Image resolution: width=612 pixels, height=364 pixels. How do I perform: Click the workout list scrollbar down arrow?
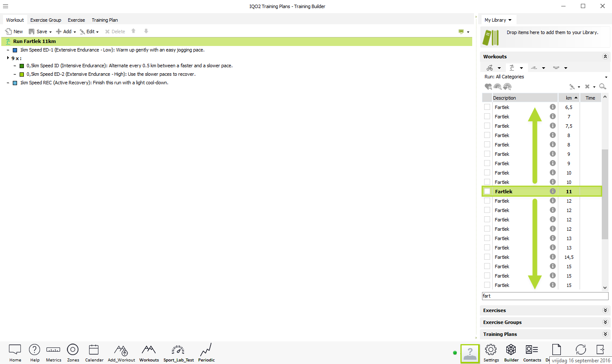coord(605,288)
